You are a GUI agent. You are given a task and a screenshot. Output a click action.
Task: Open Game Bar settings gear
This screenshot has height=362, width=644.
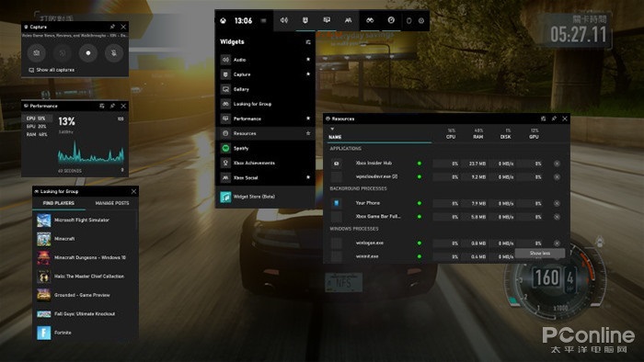[421, 20]
